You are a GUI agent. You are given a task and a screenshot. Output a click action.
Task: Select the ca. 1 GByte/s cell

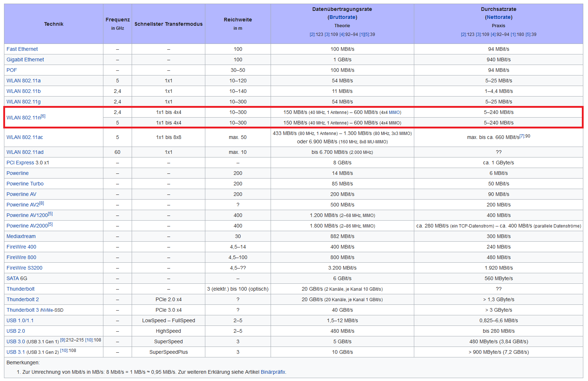coord(499,163)
